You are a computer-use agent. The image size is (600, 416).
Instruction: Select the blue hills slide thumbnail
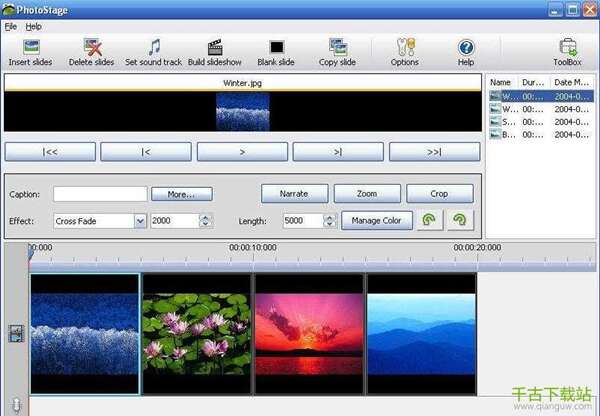click(x=422, y=334)
